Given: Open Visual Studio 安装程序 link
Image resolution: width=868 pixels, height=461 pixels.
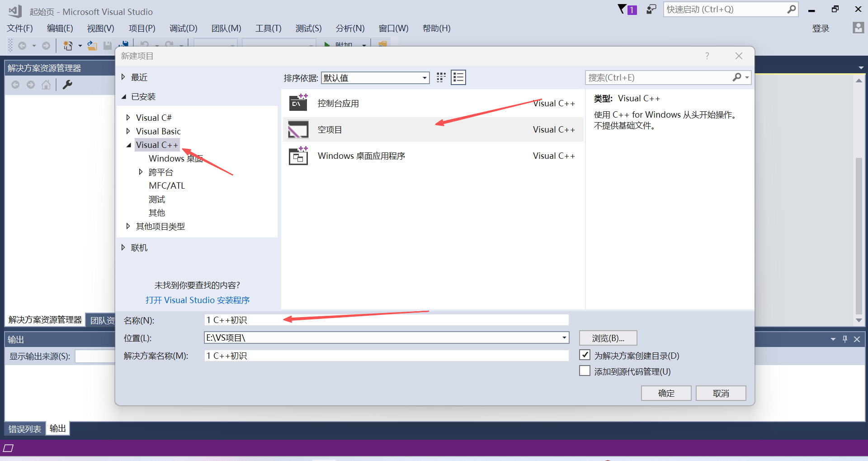Looking at the screenshot, I should [198, 300].
